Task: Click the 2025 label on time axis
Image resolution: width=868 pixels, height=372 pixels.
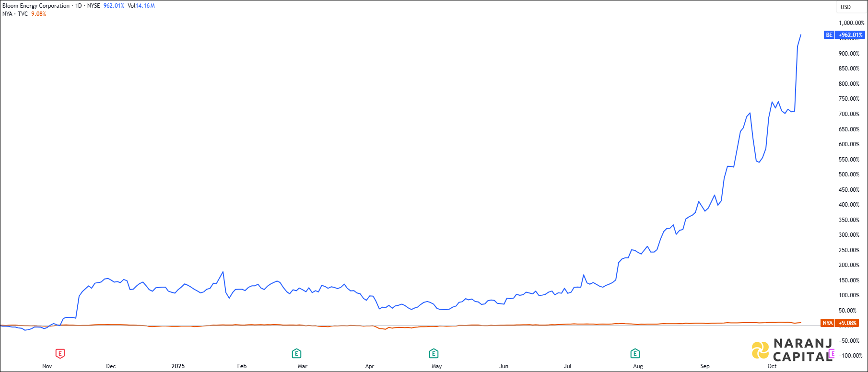Action: (178, 366)
